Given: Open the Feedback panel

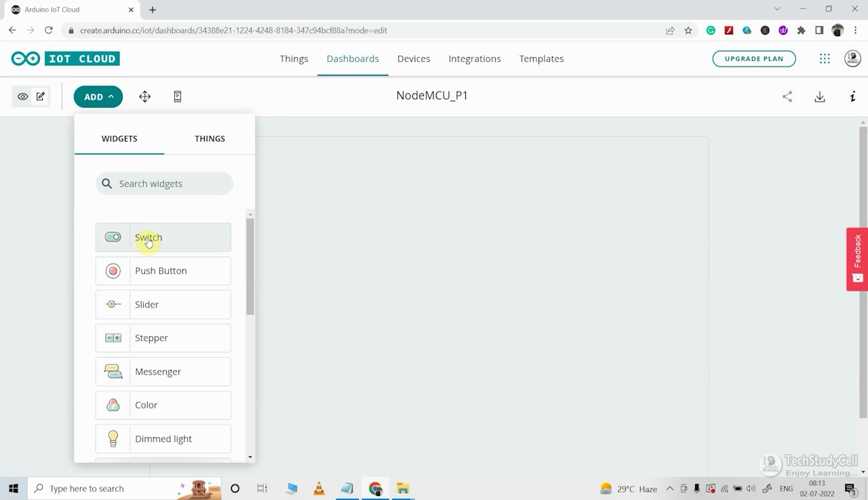Looking at the screenshot, I should coord(856,259).
